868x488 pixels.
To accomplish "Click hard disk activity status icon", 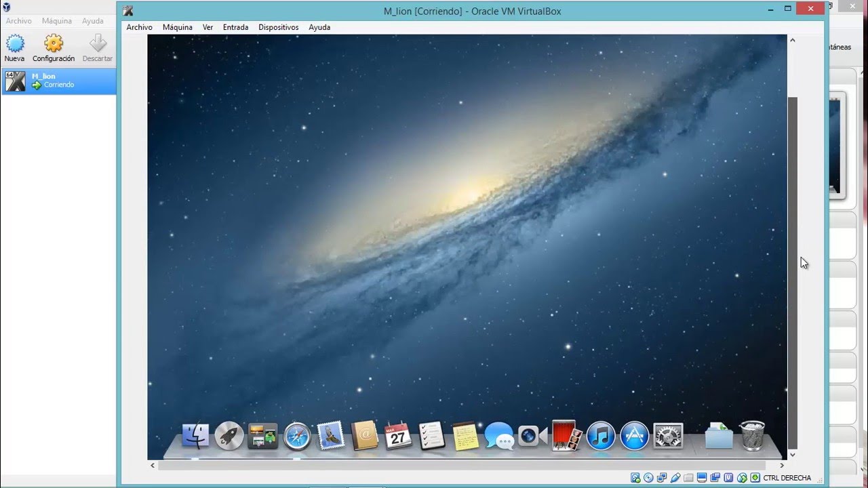I will 635,477.
